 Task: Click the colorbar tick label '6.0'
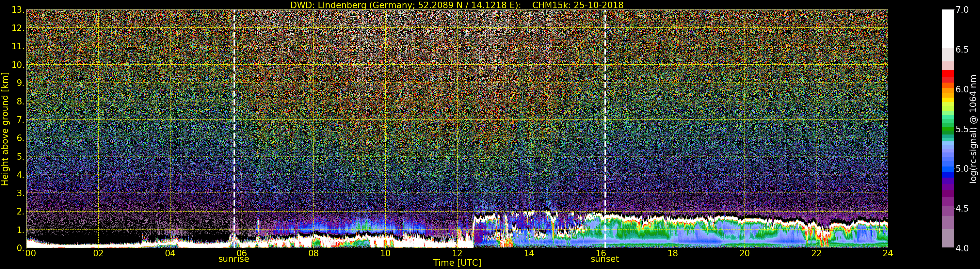coord(962,89)
